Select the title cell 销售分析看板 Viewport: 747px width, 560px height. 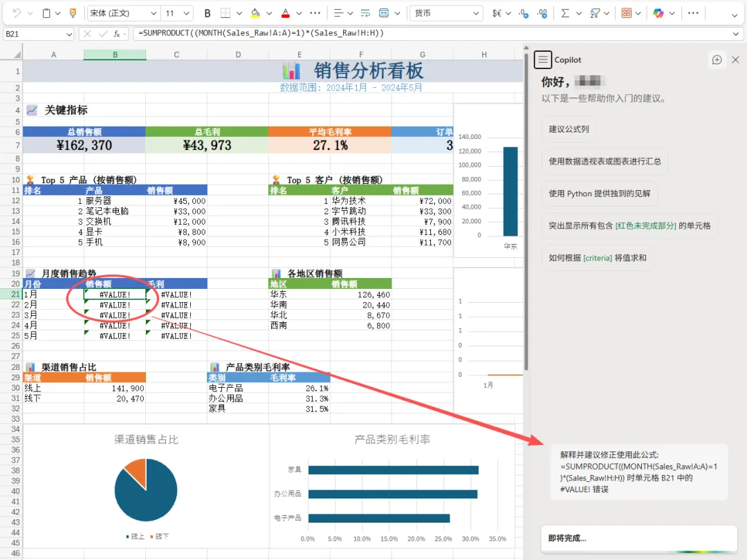coord(368,71)
